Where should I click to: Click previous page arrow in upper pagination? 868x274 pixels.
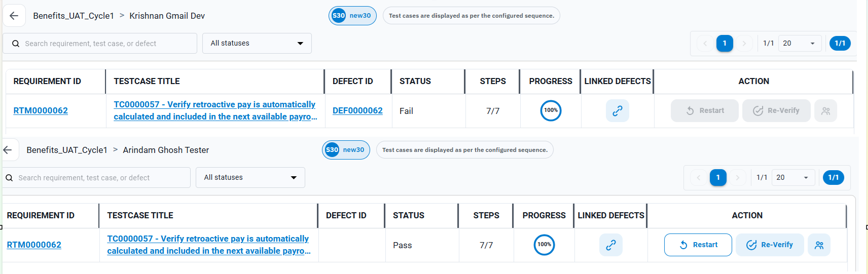705,43
